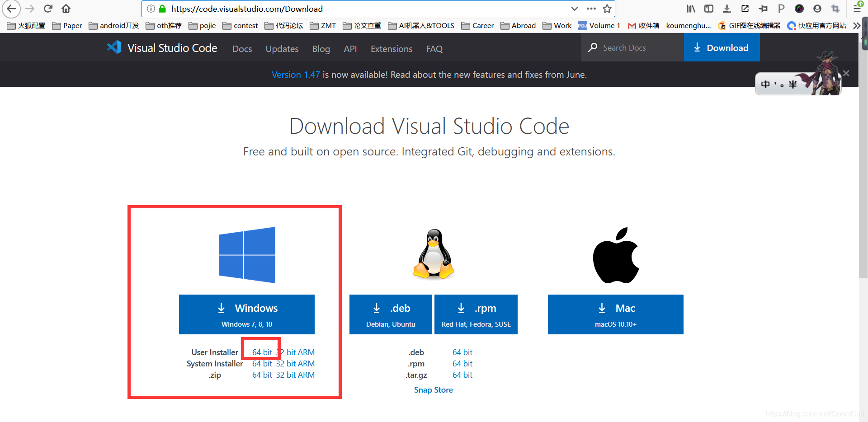Open the API navigation item
This screenshot has width=868, height=422.
point(350,49)
